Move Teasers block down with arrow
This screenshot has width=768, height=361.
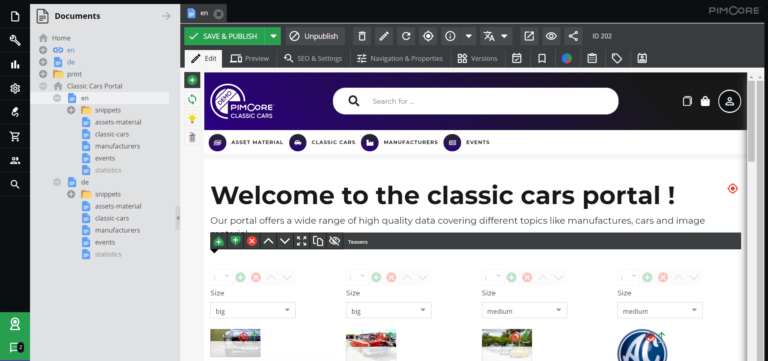tap(285, 241)
